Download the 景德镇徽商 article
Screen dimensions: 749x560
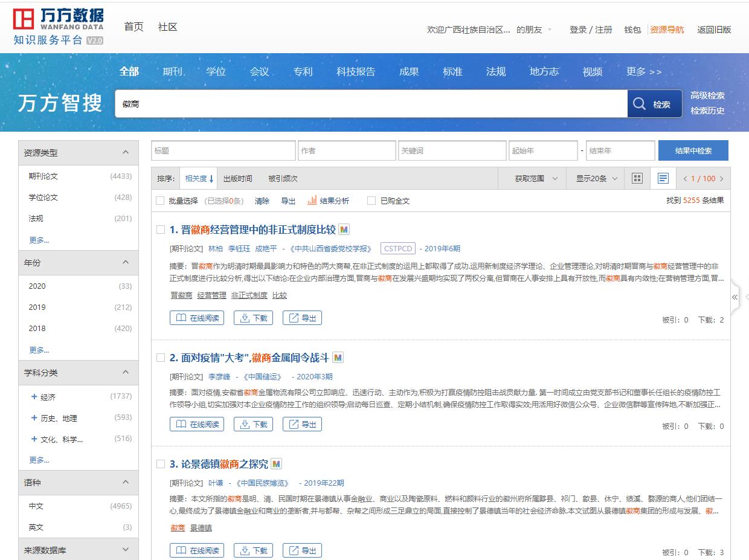(253, 550)
